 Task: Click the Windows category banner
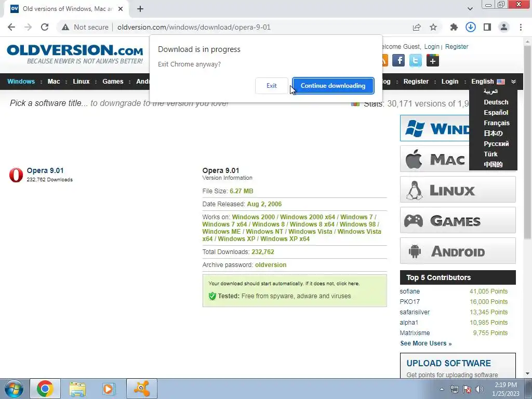pos(435,128)
